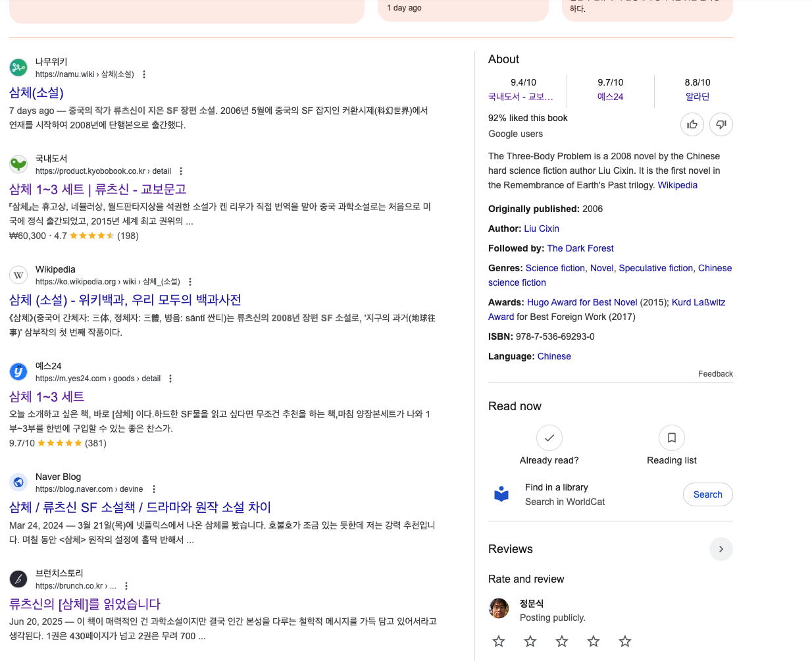The width and height of the screenshot is (812, 661).
Task: Open more options for the Naver Blog result
Action: tap(154, 489)
